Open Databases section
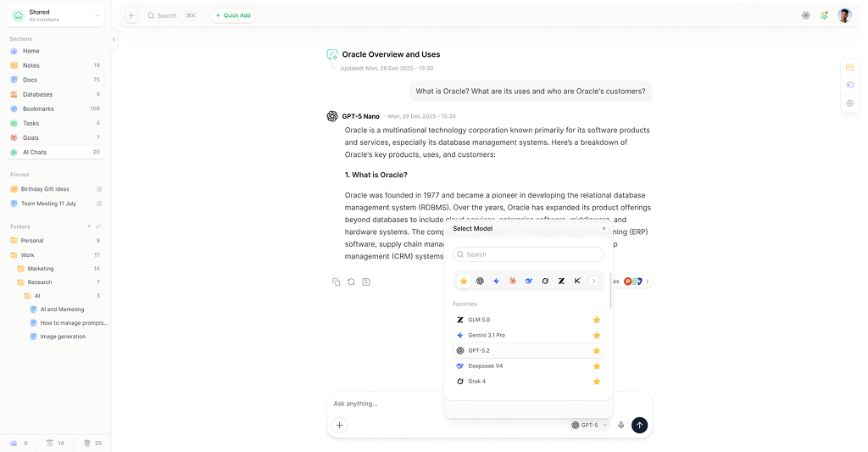The image size is (868, 452). [x=55, y=94]
